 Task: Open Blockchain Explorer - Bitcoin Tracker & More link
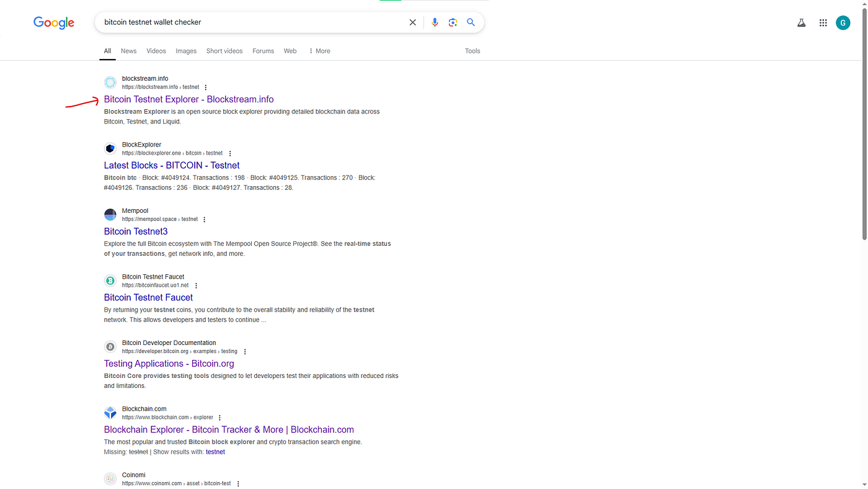(x=229, y=429)
